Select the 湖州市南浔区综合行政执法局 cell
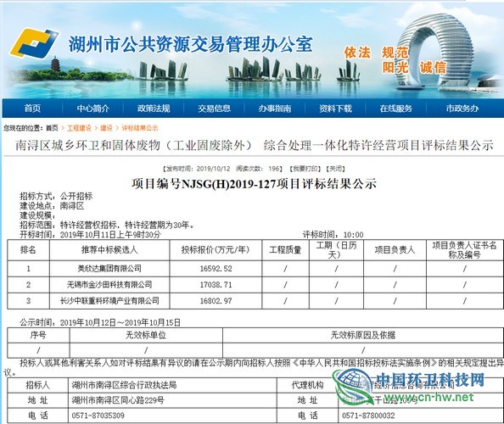 click(172, 385)
